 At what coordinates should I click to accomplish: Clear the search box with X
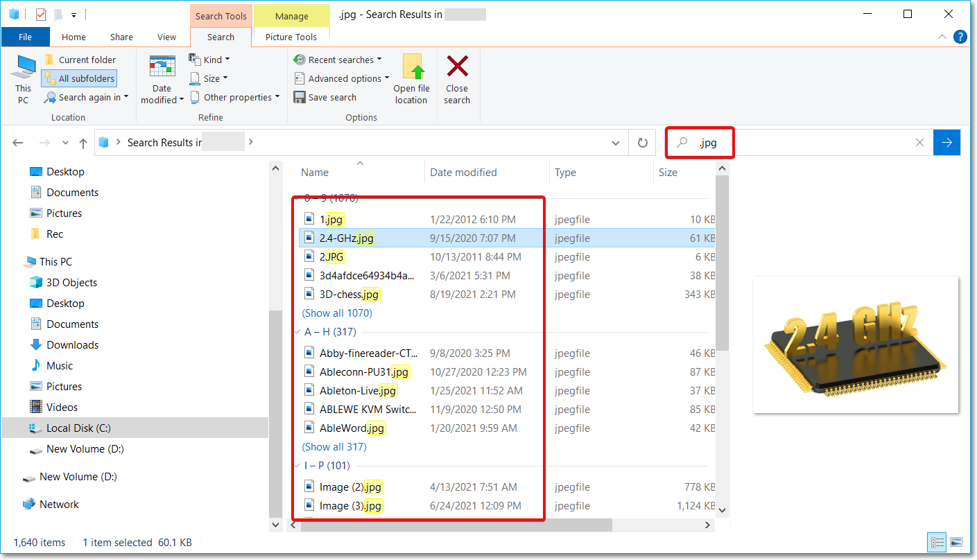pyautogui.click(x=919, y=143)
